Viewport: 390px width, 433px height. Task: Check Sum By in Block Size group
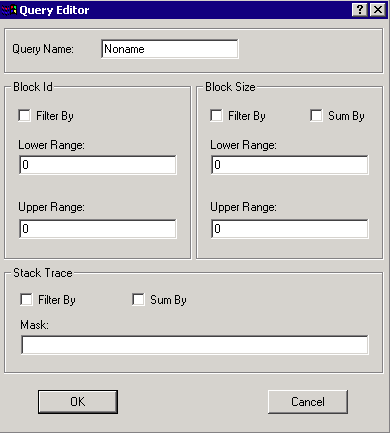click(316, 116)
